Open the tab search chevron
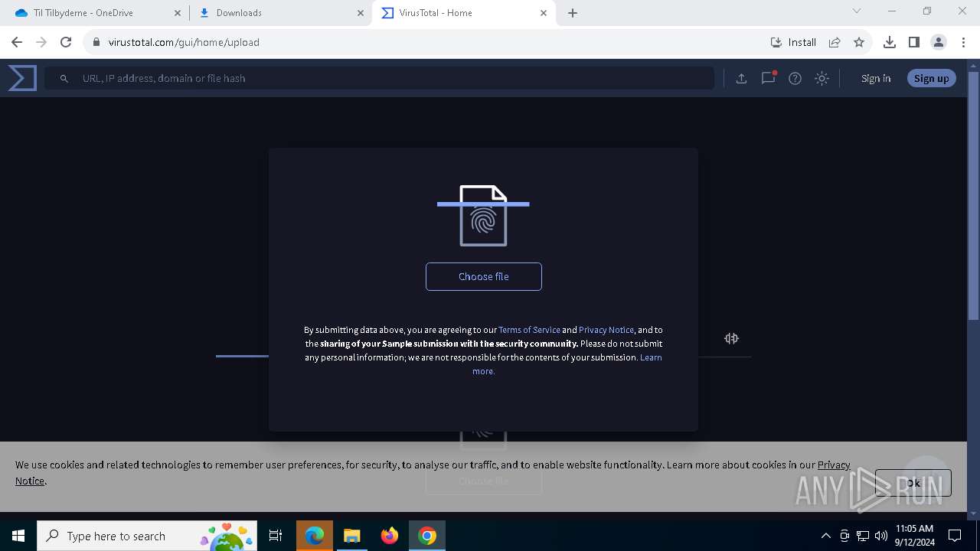980x551 pixels. (857, 11)
